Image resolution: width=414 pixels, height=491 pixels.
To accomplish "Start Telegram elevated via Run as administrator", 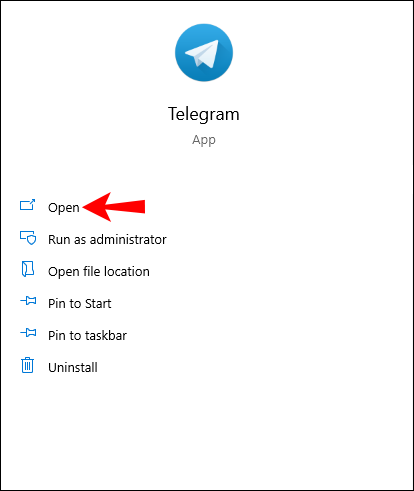I will (x=107, y=239).
